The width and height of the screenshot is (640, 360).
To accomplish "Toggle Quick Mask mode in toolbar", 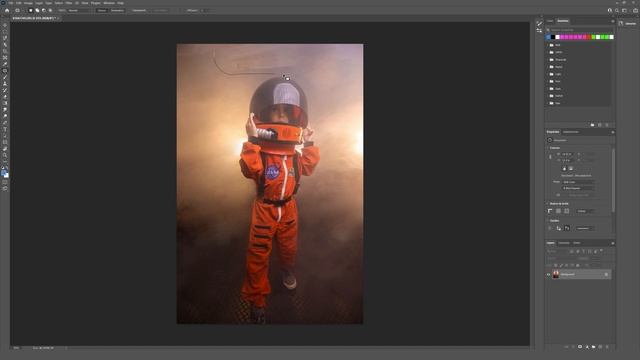I will (x=5, y=182).
